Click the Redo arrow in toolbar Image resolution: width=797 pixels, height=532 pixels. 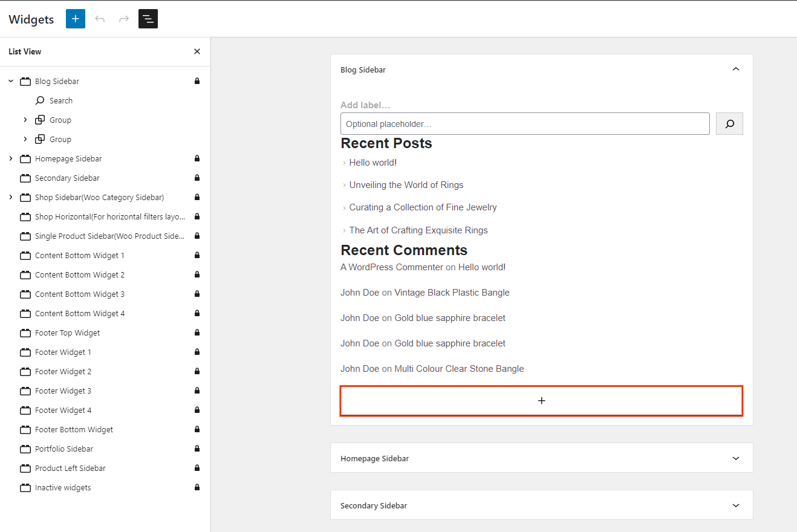124,19
